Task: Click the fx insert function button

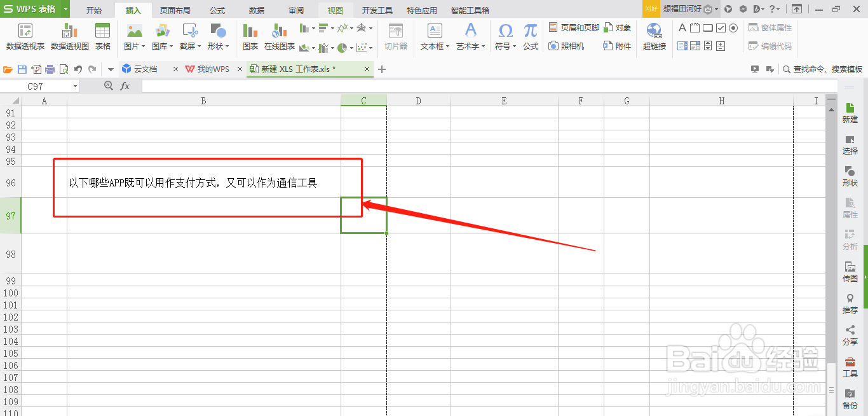Action: tap(125, 86)
